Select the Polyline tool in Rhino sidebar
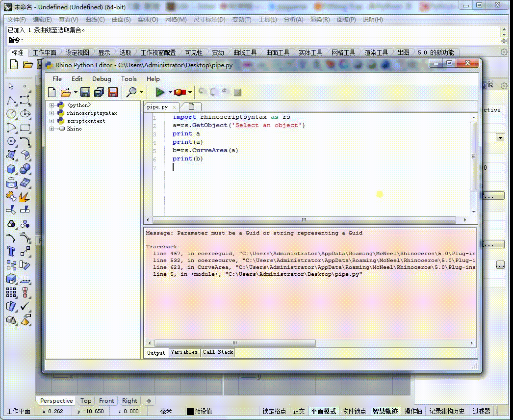 click(11, 100)
